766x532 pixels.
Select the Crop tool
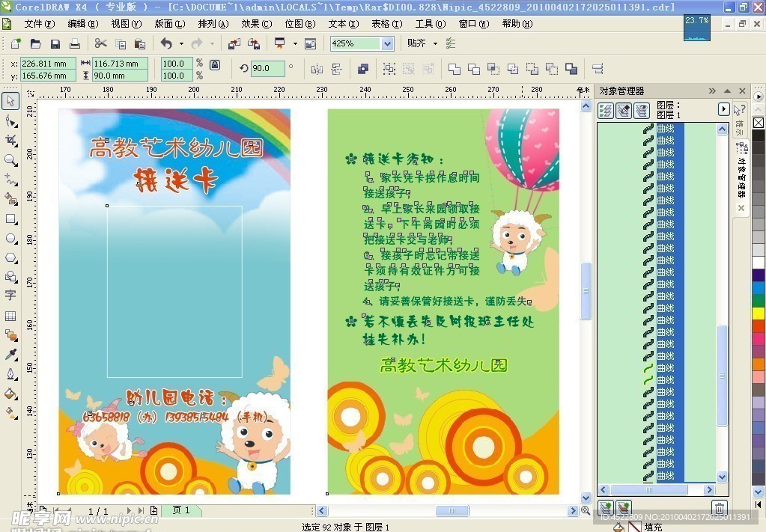coord(10,141)
